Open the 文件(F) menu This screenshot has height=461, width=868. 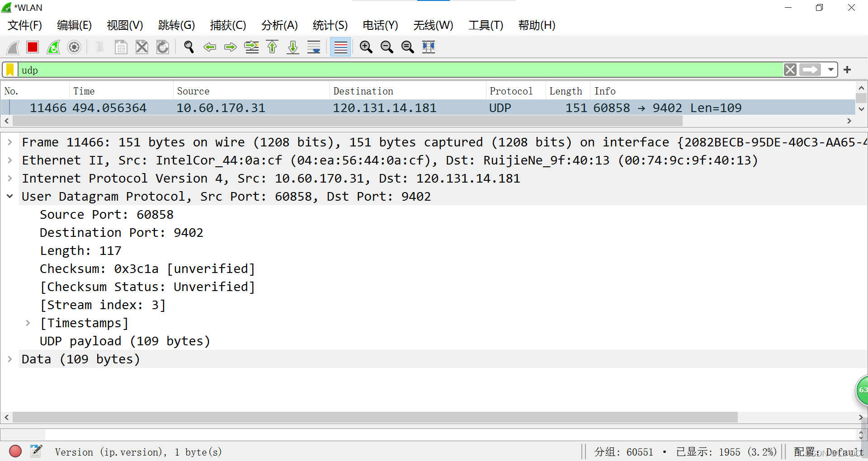pos(25,25)
